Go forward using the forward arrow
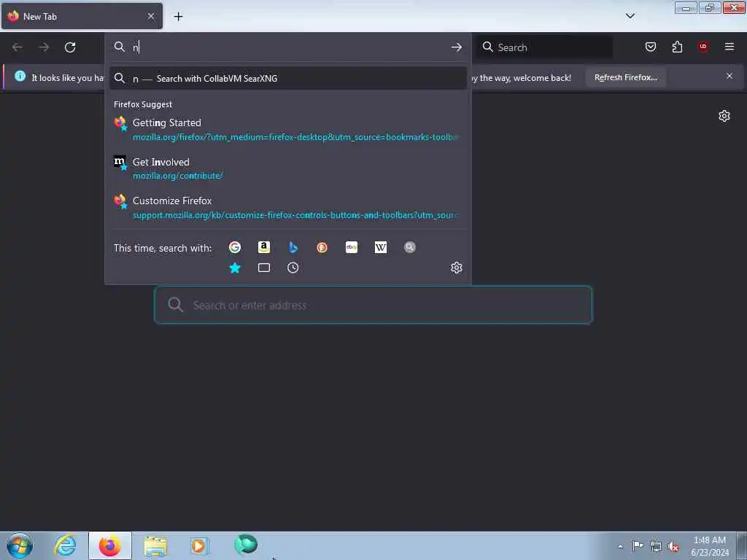This screenshot has height=560, width=747. [44, 47]
